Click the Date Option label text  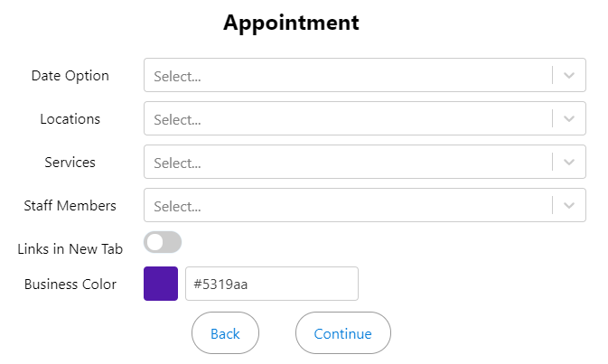pyautogui.click(x=70, y=76)
